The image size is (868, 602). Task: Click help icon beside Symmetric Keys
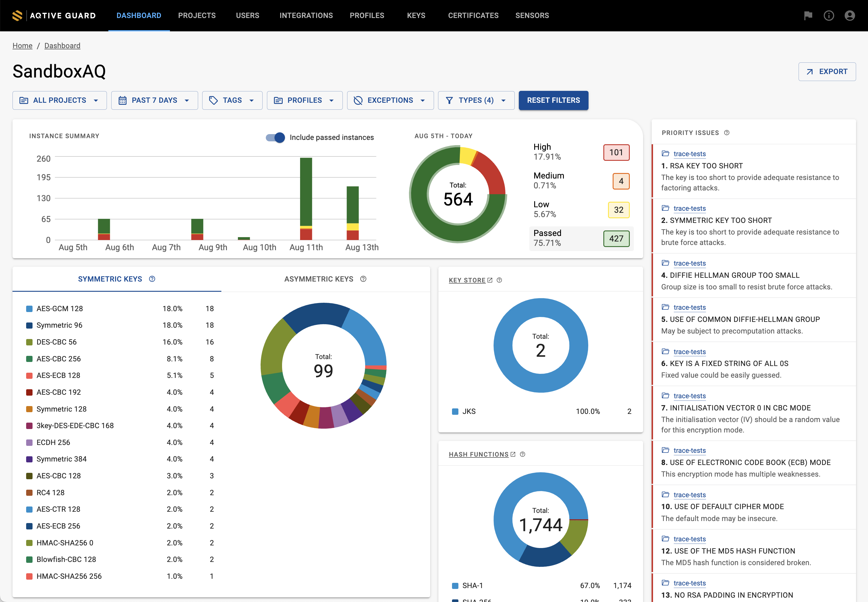[x=152, y=279]
